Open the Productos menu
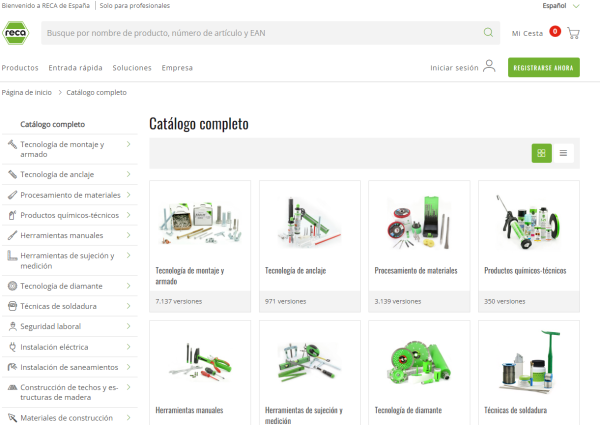Screen dimensions: 600x425 click(x=20, y=68)
